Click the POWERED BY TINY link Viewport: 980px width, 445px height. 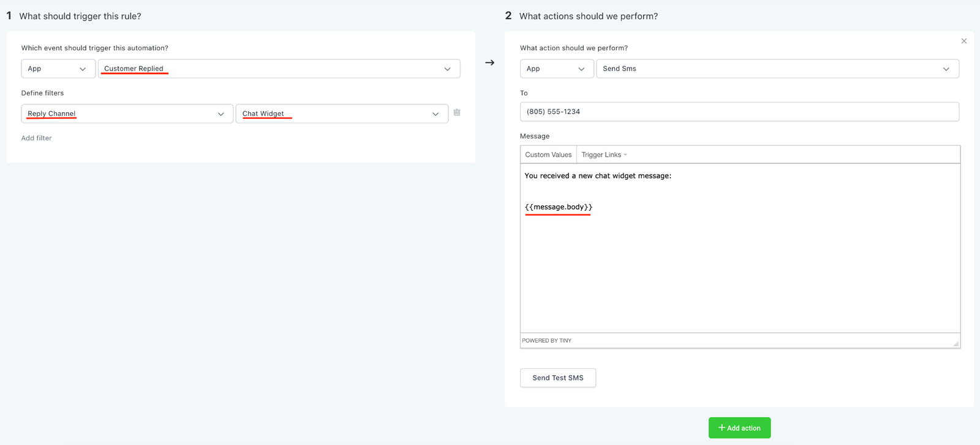click(x=546, y=341)
